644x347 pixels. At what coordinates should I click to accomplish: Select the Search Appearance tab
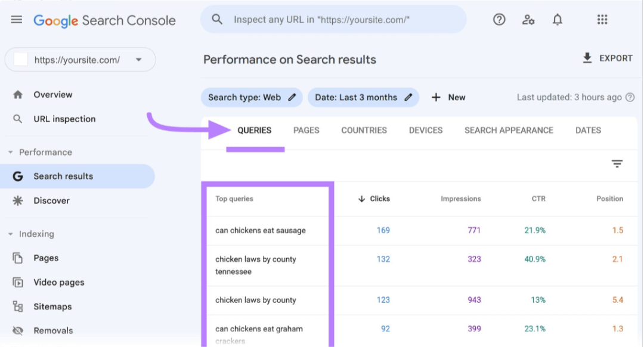[x=509, y=130]
